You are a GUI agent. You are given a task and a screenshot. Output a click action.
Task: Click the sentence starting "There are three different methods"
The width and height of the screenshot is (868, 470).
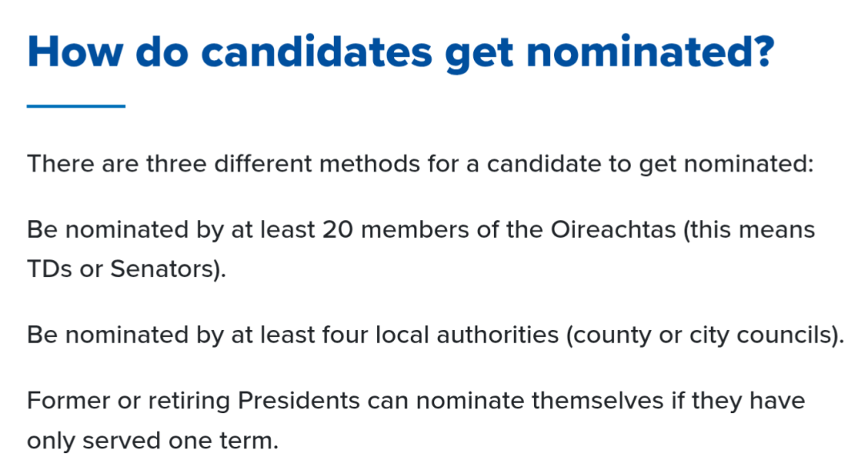(420, 164)
